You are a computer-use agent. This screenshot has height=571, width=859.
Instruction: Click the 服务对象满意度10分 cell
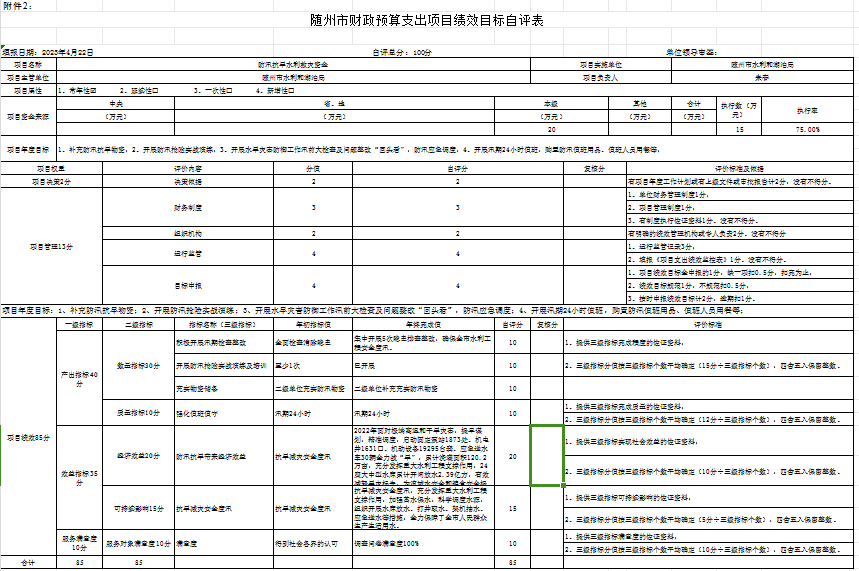[139, 544]
